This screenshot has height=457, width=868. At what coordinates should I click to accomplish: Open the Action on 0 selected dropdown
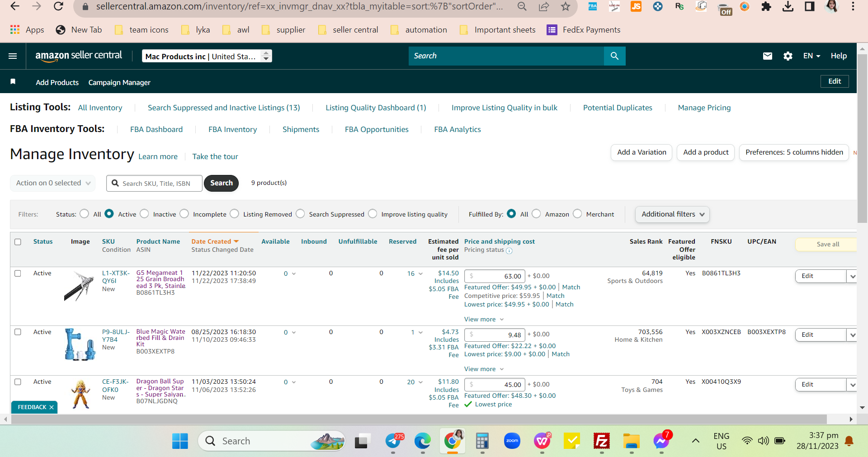coord(53,183)
